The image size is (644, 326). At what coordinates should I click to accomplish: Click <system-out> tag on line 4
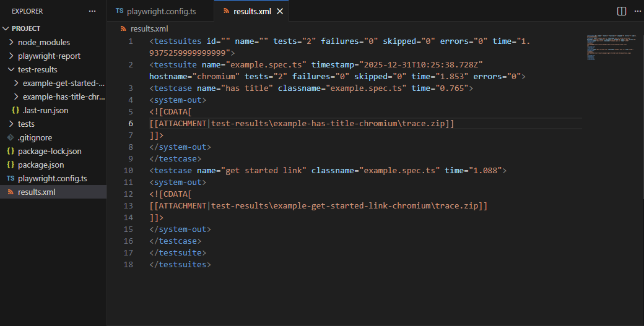(178, 100)
